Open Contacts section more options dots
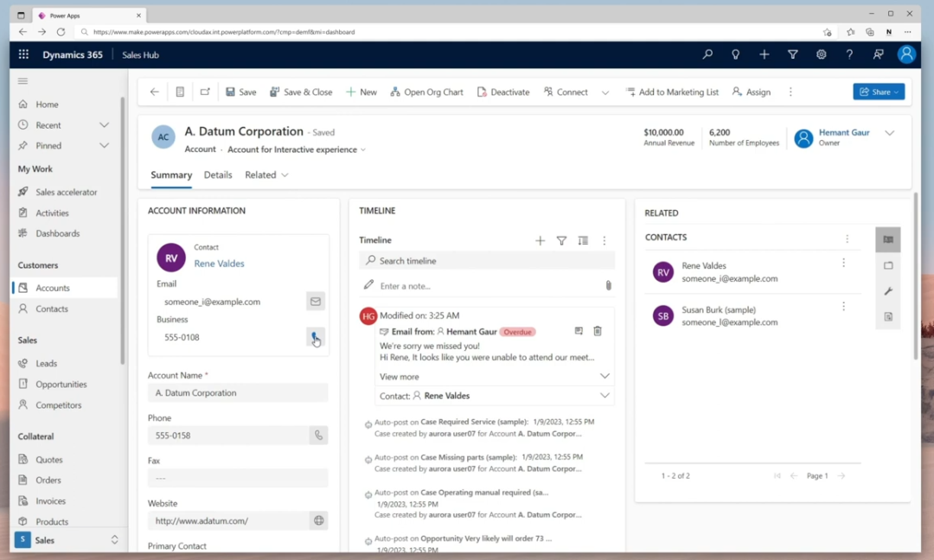Screen dimensions: 934x560 pos(847,239)
